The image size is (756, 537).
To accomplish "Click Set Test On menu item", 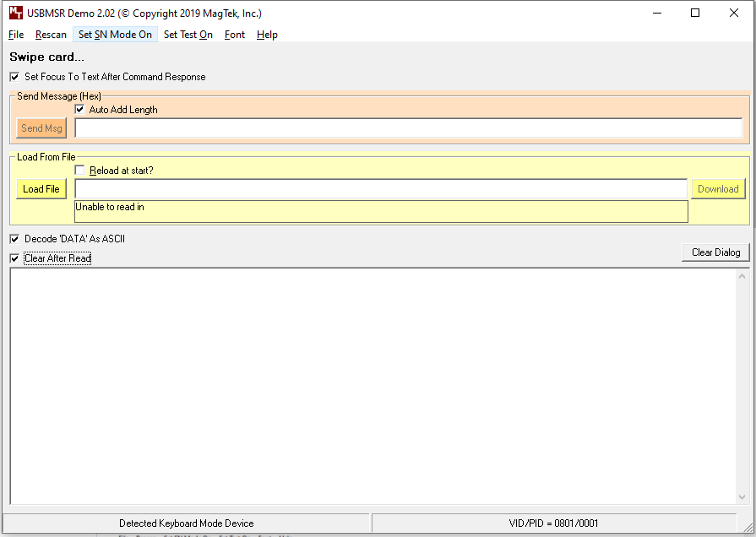I will coord(188,35).
